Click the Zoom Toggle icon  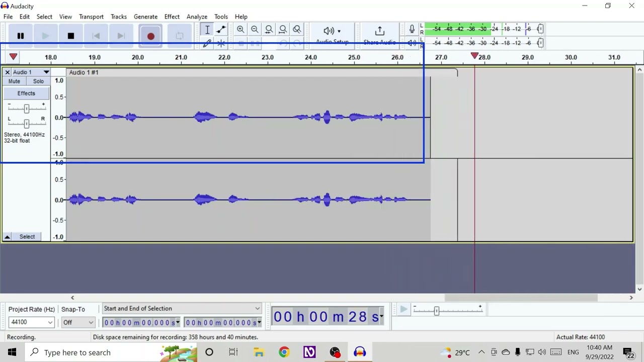(297, 30)
